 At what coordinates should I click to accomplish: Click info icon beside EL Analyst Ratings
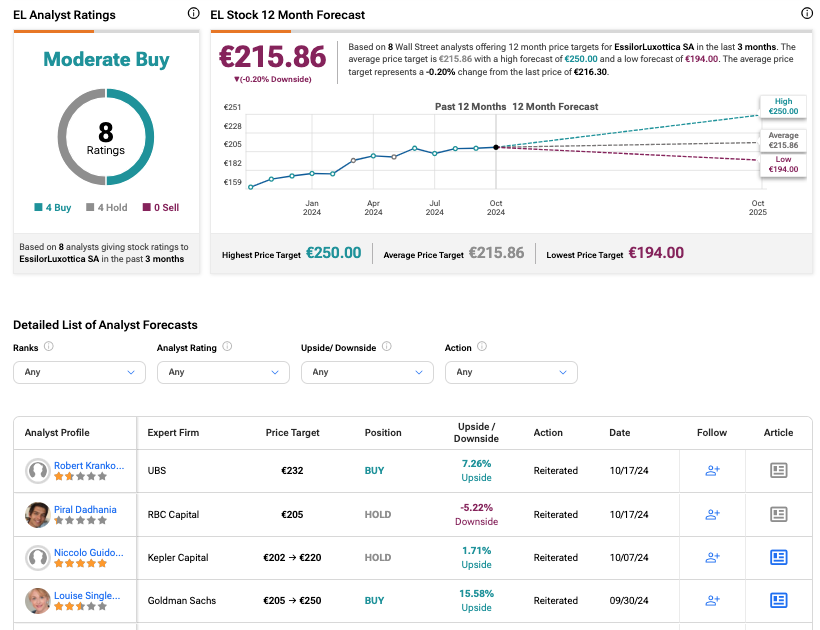click(x=193, y=14)
